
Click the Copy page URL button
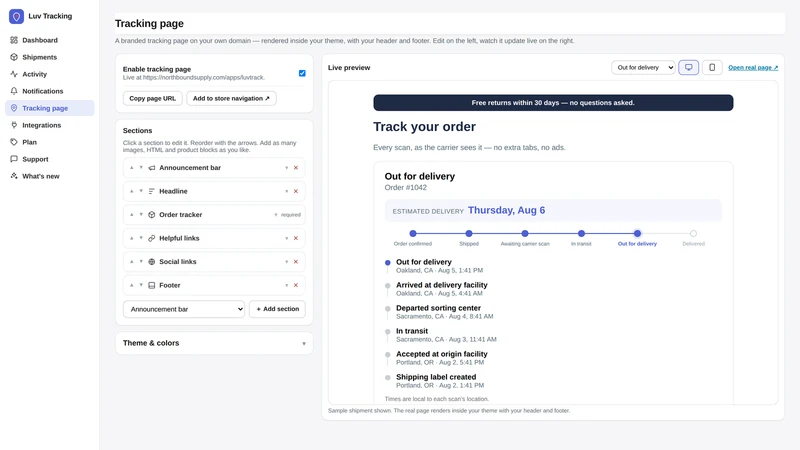coord(153,98)
